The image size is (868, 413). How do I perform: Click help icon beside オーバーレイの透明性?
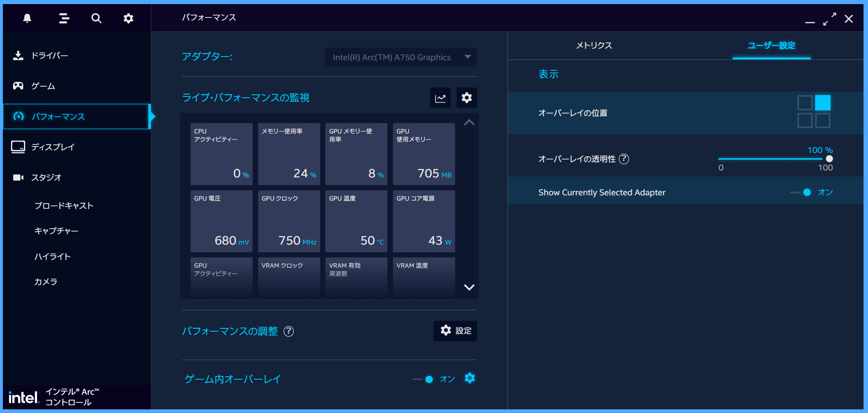tap(624, 159)
